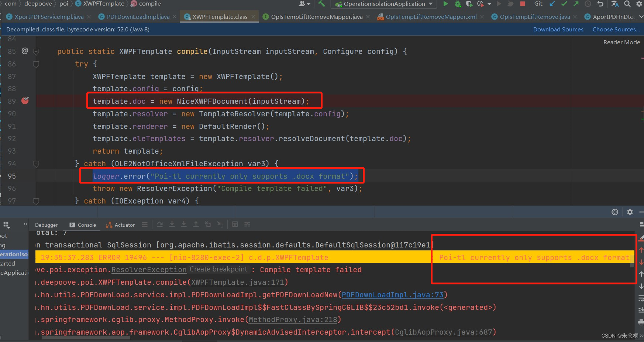This screenshot has height=342, width=644.
Task: Commit changes with Git checkmark
Action: click(564, 4)
